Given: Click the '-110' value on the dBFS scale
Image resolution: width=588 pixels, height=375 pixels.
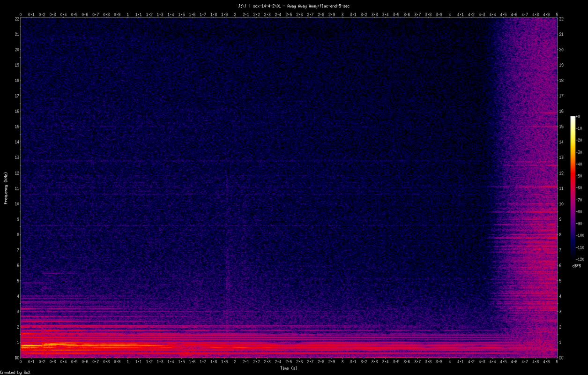Looking at the screenshot, I should coord(580,247).
